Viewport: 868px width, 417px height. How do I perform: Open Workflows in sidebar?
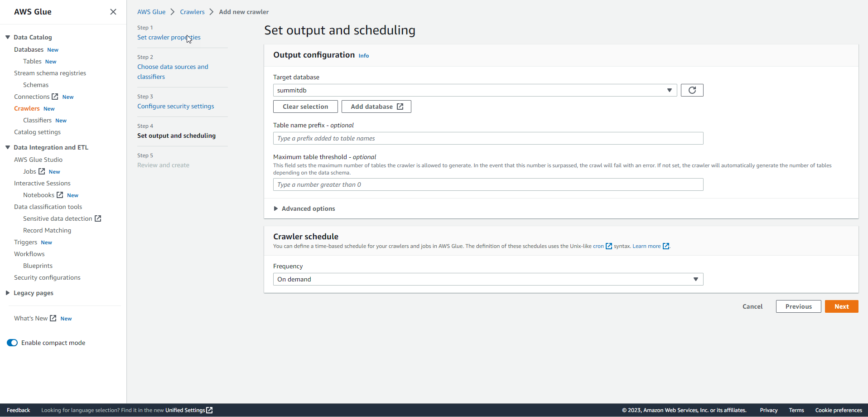click(x=29, y=254)
